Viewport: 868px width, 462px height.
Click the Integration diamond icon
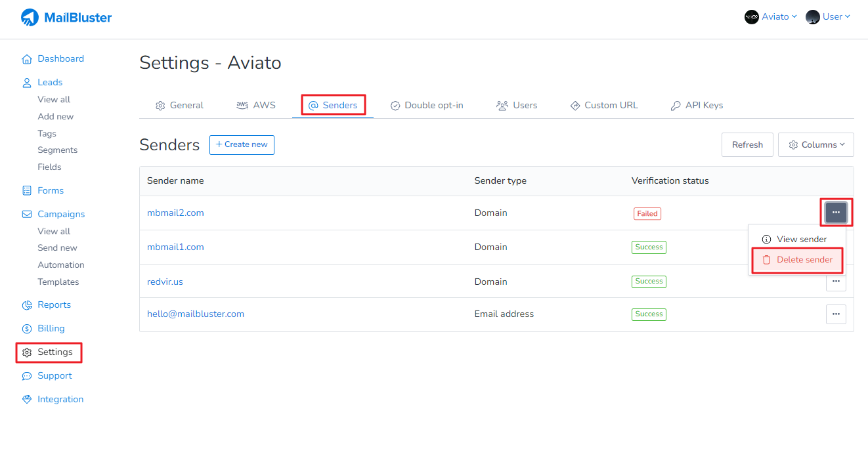(x=27, y=400)
